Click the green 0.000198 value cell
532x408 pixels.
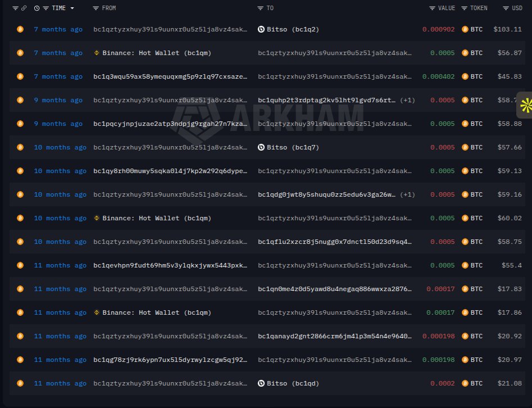(x=438, y=360)
